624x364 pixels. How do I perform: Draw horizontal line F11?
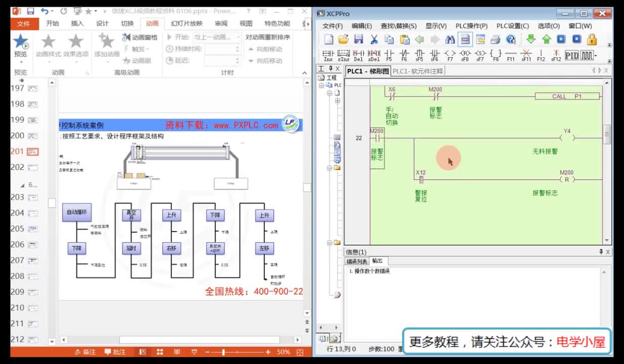(x=511, y=55)
